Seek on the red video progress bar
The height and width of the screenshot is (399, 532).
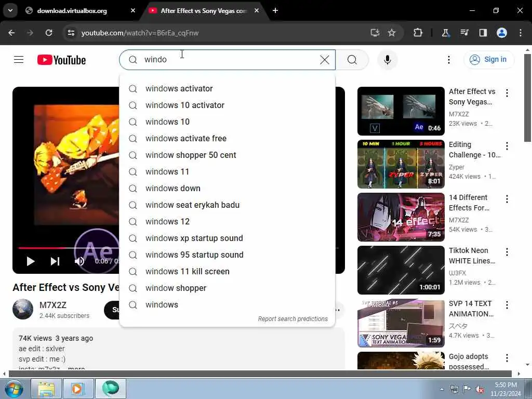pos(41,248)
